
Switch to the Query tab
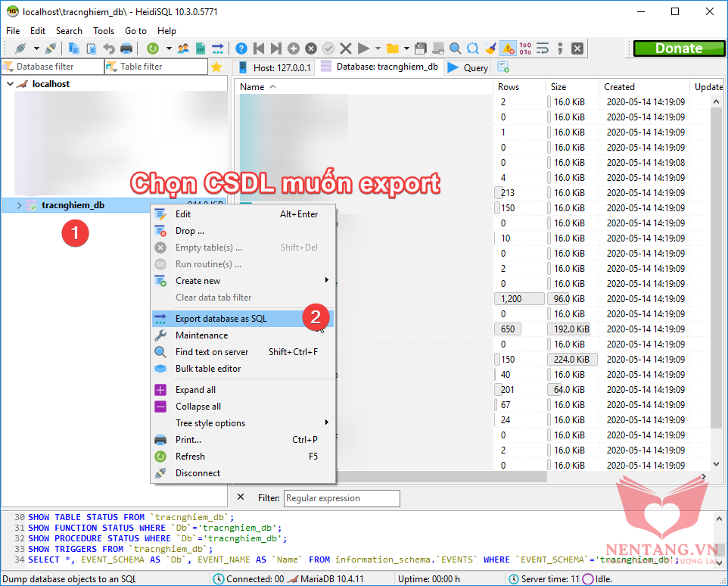[x=468, y=67]
